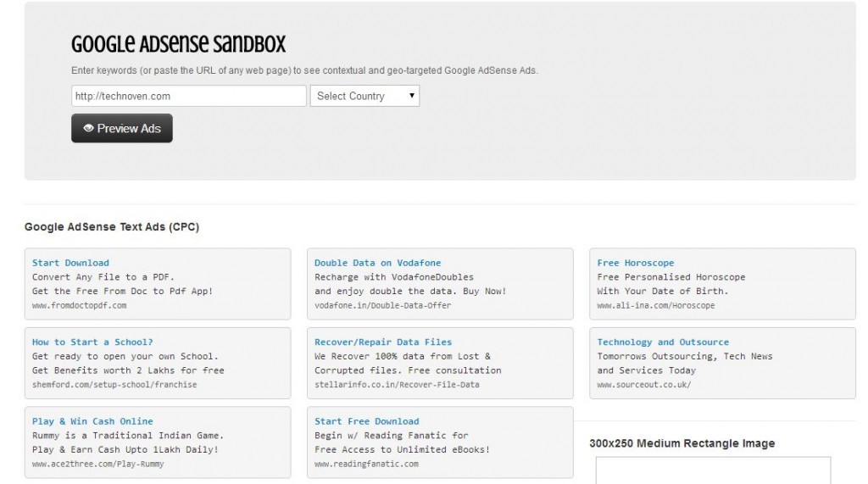Click the shemford.com franchise URL

coord(114,385)
